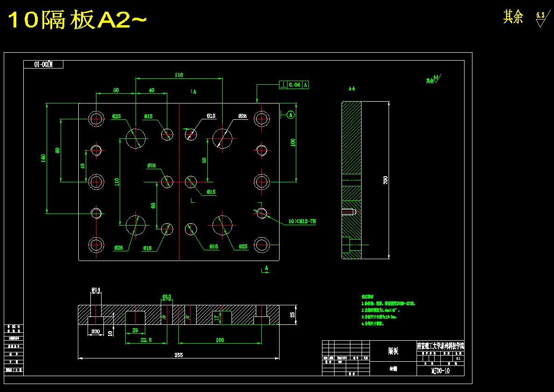The image size is (554, 392).
Task: Click the vertical '80' dimension on left
Action: pyautogui.click(x=58, y=150)
